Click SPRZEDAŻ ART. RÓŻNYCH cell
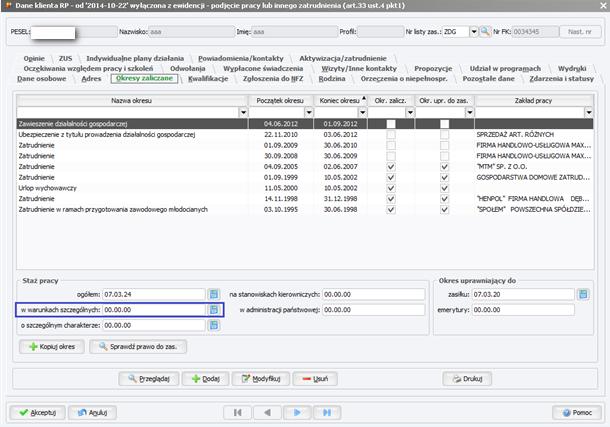The image size is (610, 427). pos(534,135)
